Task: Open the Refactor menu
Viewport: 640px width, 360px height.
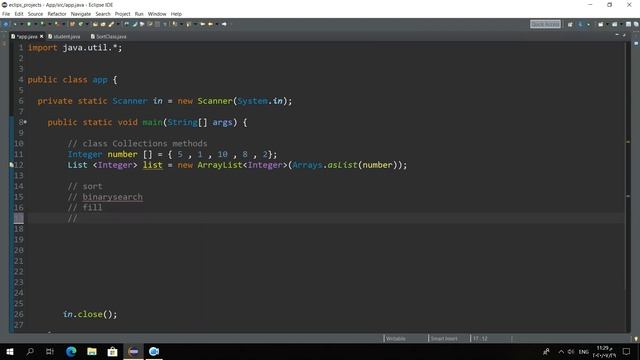Action: 57,14
